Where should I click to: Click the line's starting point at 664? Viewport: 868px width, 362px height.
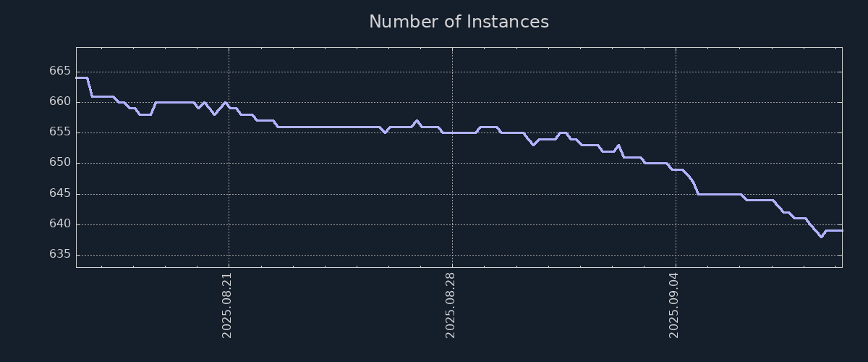pos(77,77)
